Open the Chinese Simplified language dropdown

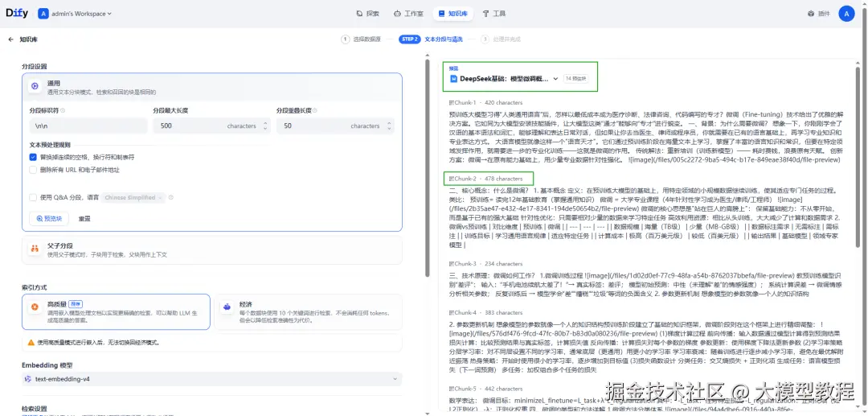pyautogui.click(x=134, y=197)
